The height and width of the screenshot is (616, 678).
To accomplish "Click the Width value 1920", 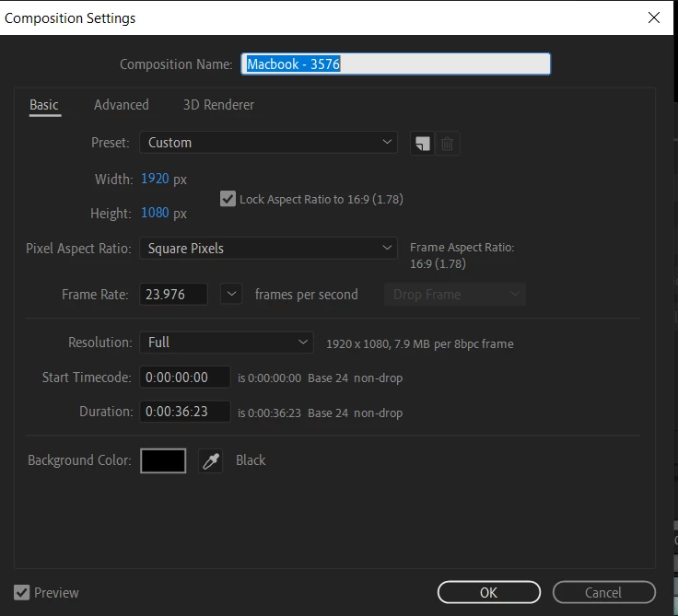I will click(155, 179).
